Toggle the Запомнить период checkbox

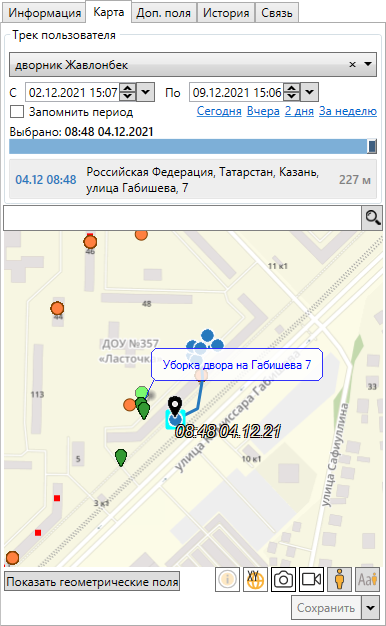click(x=17, y=112)
